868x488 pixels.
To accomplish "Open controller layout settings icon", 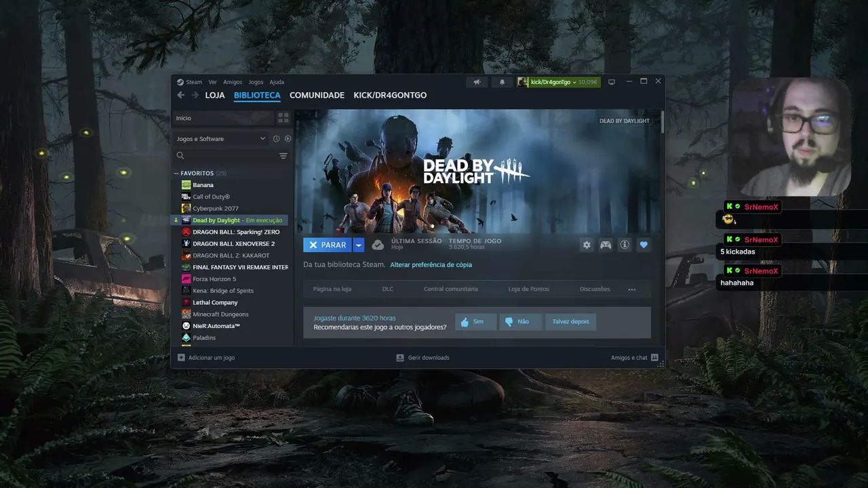I will click(606, 245).
